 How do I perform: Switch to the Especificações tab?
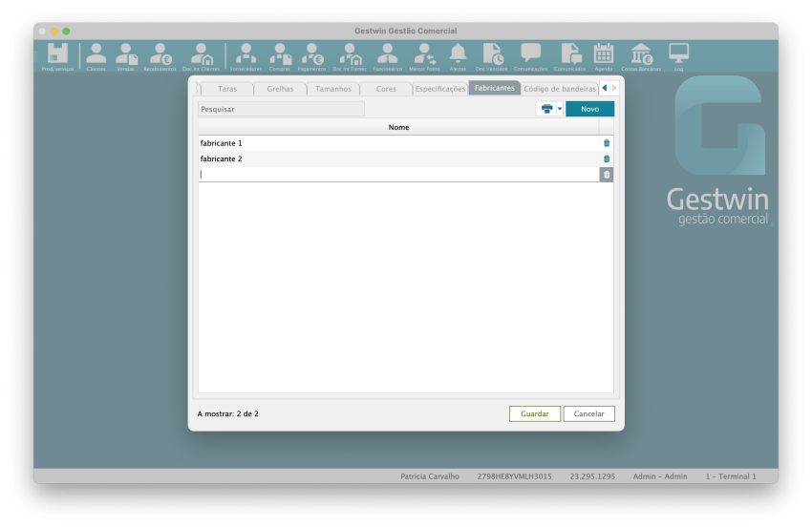tap(440, 89)
